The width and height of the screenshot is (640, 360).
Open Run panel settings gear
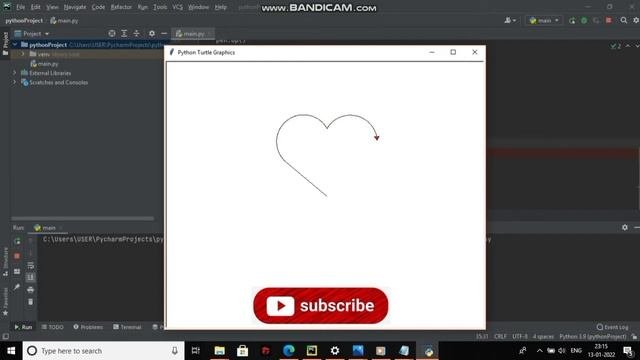[625, 227]
